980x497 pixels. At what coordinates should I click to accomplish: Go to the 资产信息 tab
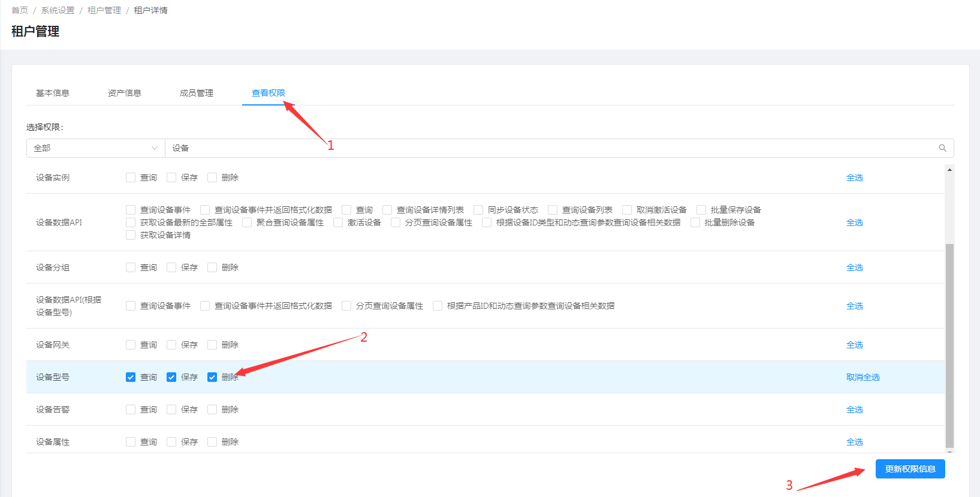coord(125,93)
